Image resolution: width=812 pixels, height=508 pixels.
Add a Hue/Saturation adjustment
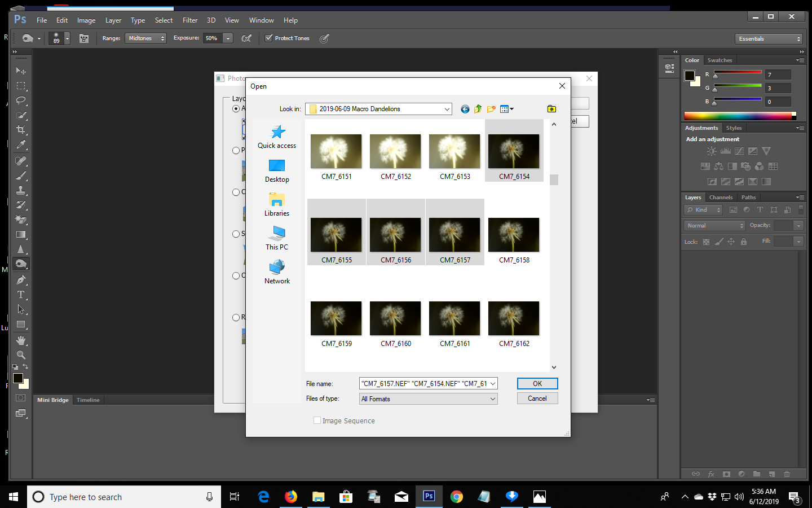705,166
